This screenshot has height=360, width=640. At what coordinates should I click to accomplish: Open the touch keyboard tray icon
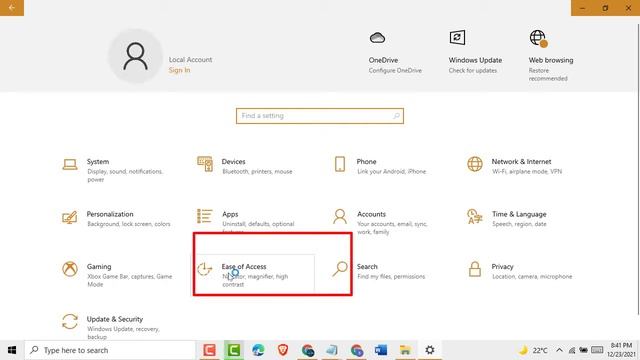(x=597, y=350)
